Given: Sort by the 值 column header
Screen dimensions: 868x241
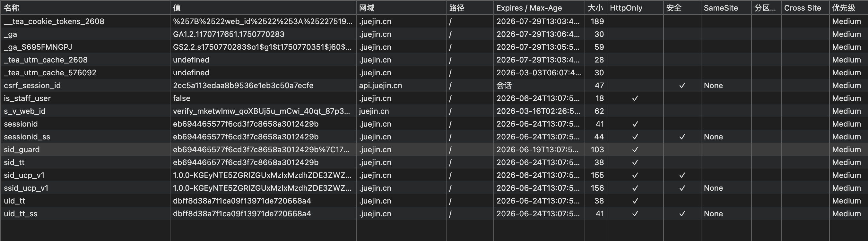Looking at the screenshot, I should click(x=263, y=8).
